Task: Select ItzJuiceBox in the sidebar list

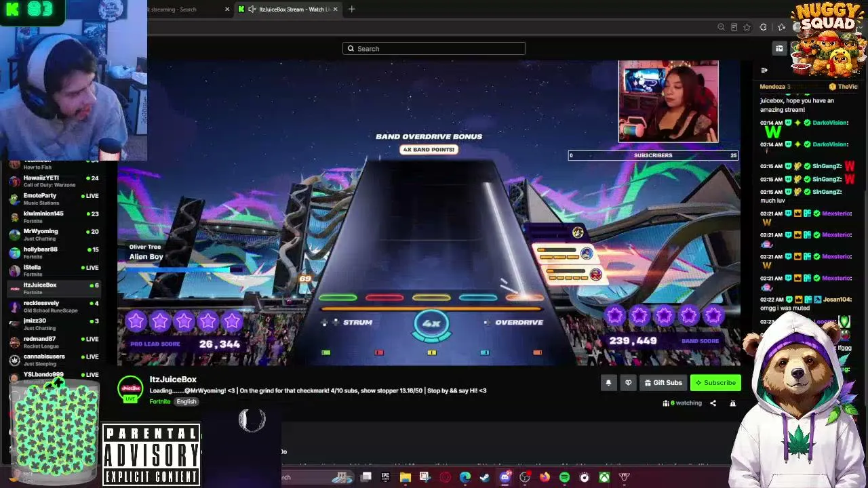Action: [x=54, y=289]
